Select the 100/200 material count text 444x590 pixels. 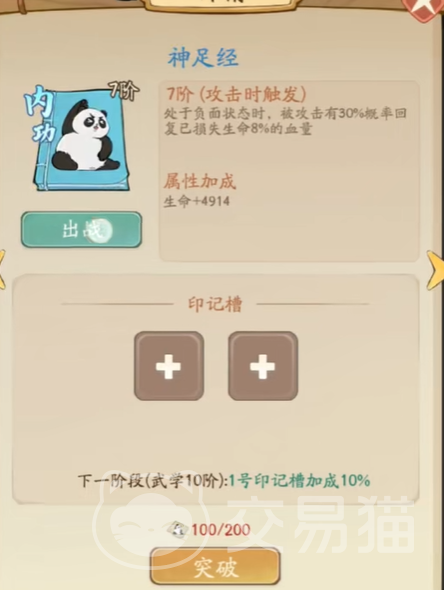(x=221, y=530)
